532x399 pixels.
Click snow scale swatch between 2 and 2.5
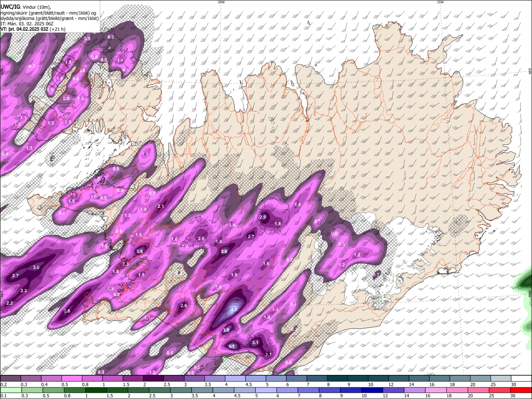coord(153,379)
